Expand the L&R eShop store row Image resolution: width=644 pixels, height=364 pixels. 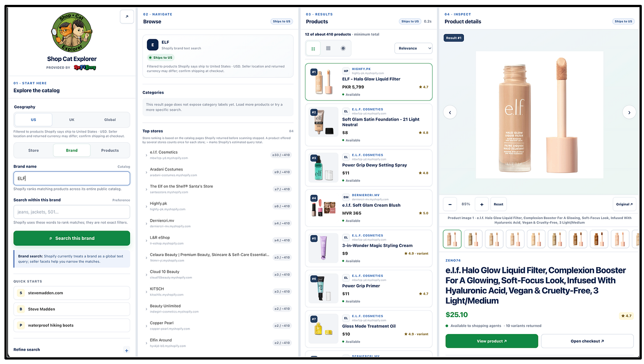(x=218, y=240)
